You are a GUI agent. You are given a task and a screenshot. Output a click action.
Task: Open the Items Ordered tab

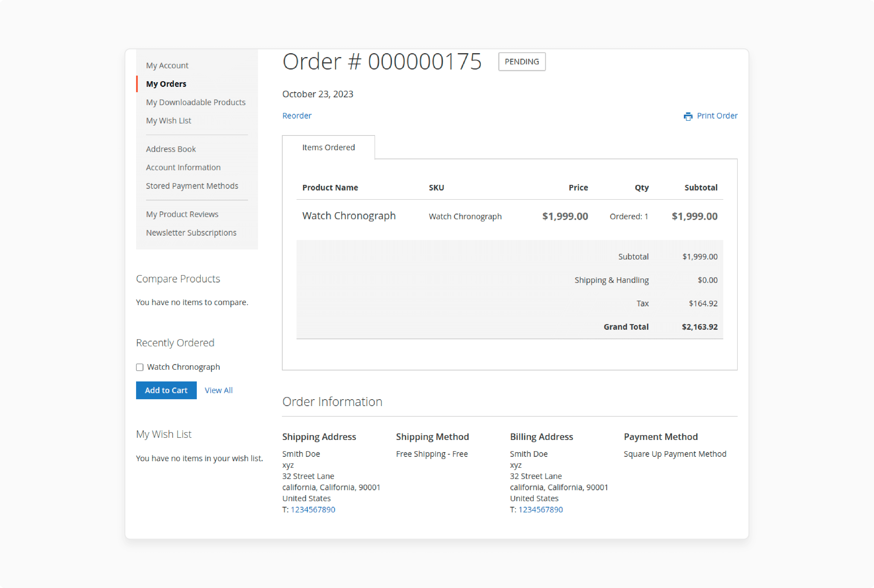point(328,147)
